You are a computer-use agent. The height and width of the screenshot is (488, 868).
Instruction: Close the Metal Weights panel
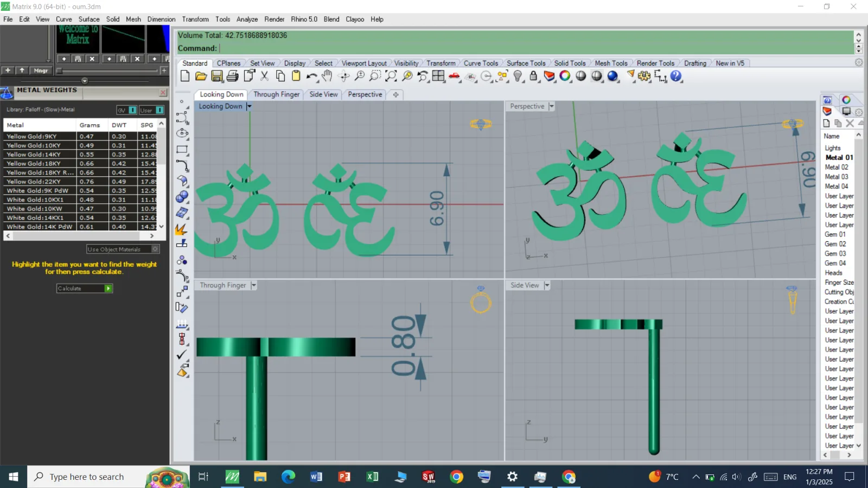(163, 93)
